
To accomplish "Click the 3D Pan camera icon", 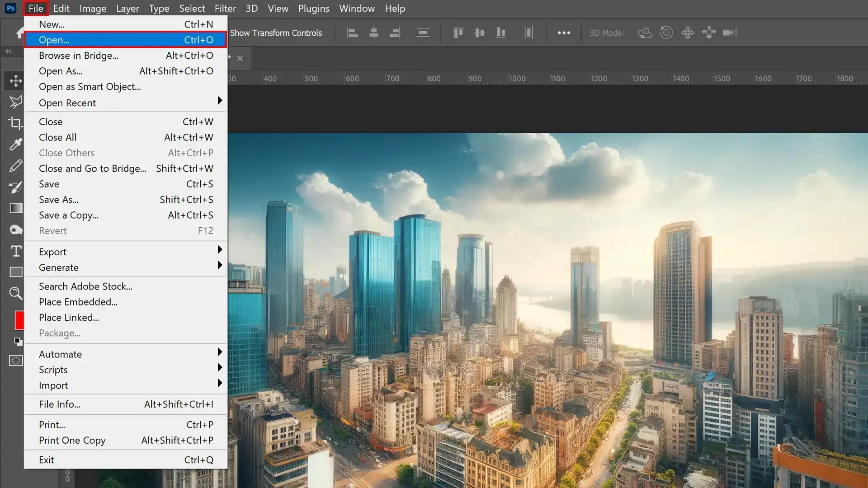I will click(x=688, y=33).
